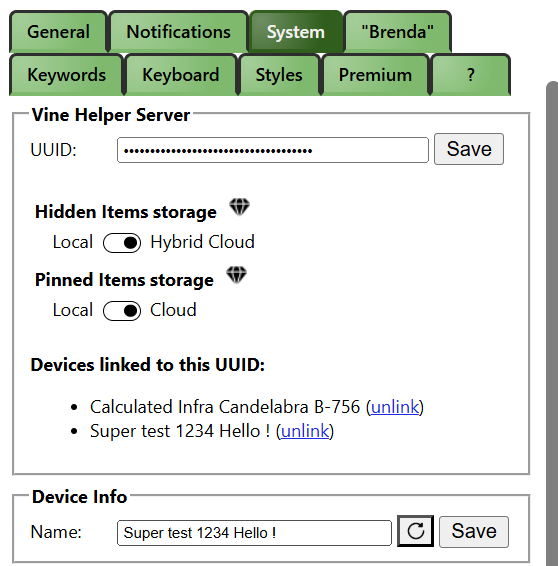Save the UUID value
This screenshot has height=566, width=558.
pyautogui.click(x=469, y=149)
